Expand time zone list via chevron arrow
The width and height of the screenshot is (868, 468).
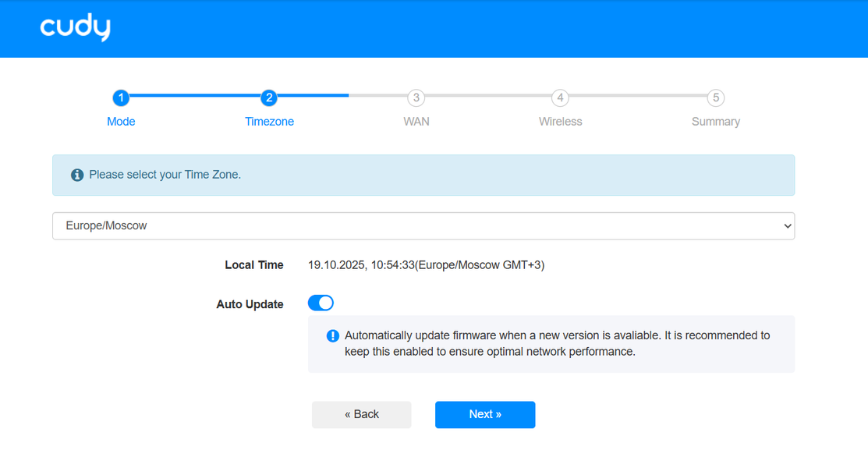pos(787,226)
